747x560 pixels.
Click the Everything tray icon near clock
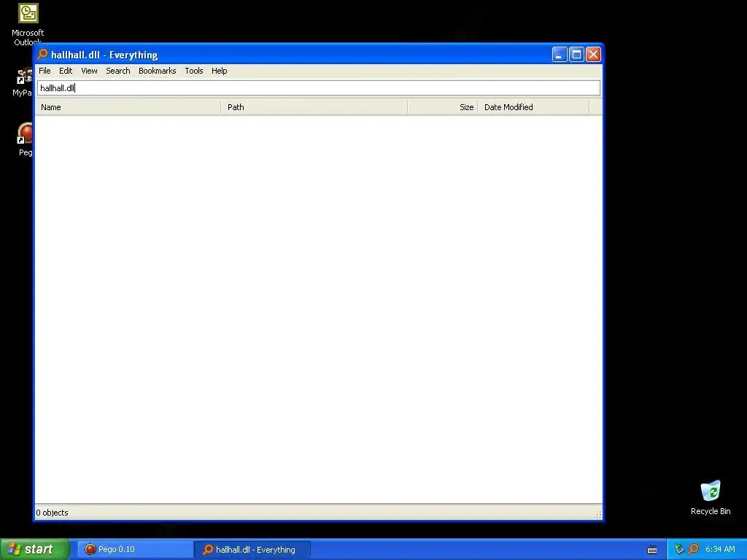point(694,549)
